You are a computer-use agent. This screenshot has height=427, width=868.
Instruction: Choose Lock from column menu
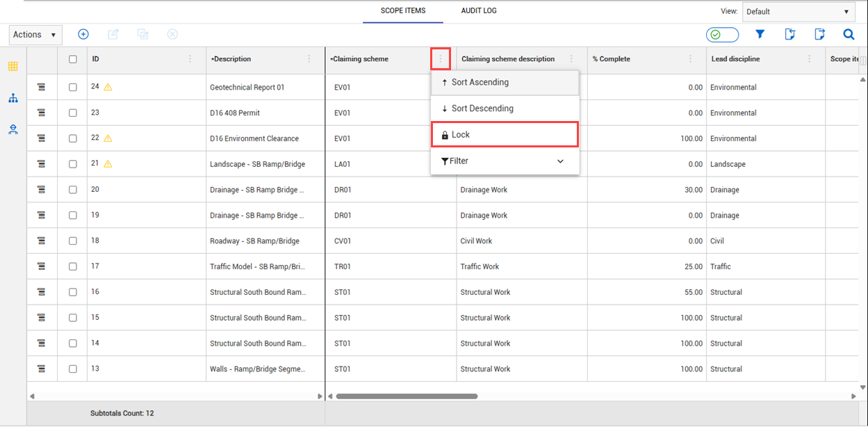coord(505,135)
